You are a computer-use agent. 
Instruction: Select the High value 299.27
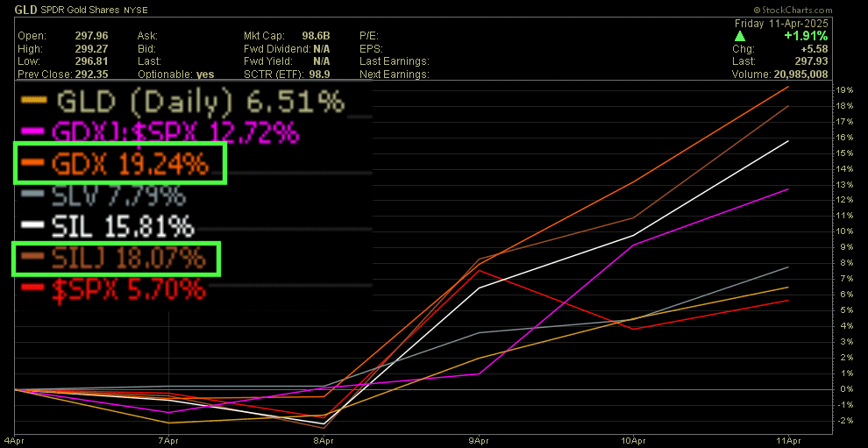pos(93,48)
